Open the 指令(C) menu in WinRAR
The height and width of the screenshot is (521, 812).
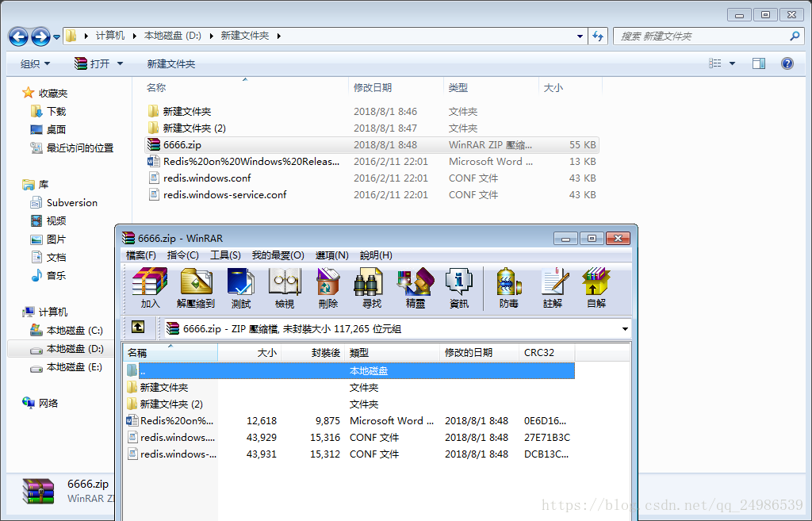(x=183, y=255)
